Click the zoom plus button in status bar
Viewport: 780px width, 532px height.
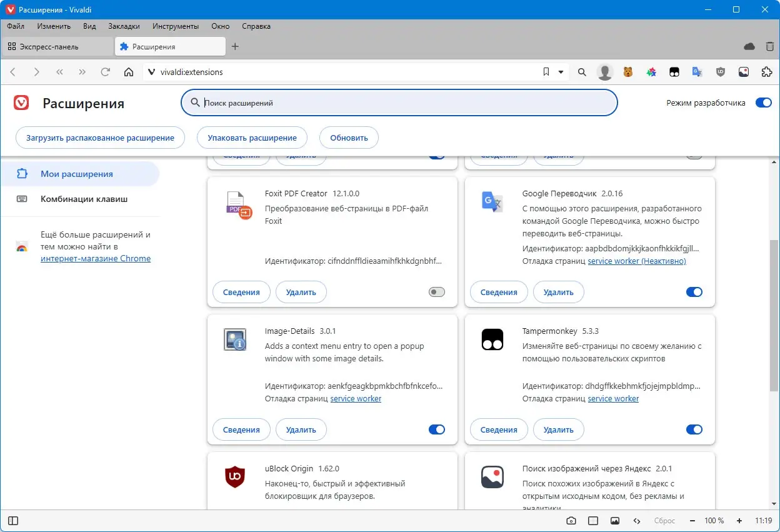(739, 521)
